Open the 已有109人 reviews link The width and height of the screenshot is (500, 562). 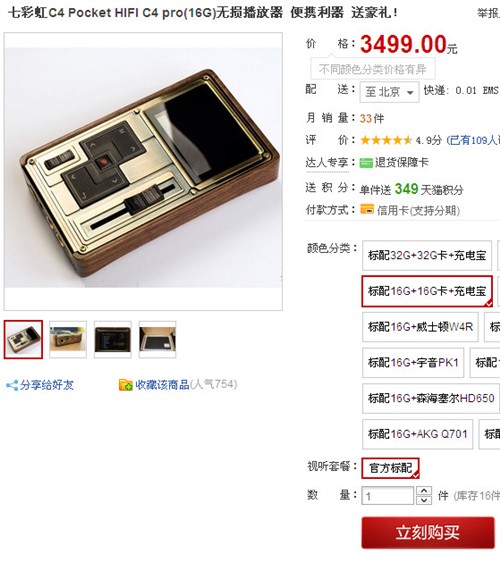point(473,140)
